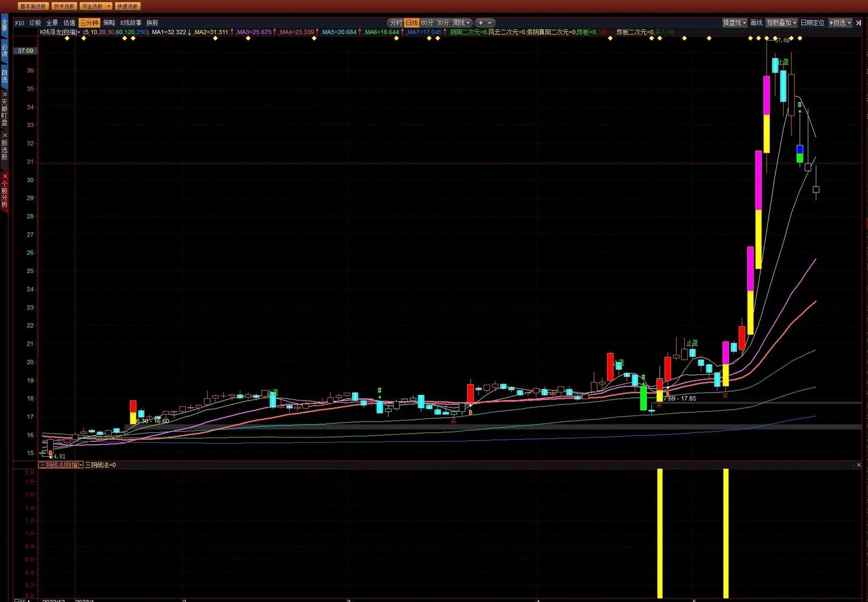
Task: Switch chart period to 30分
Action: 443,23
